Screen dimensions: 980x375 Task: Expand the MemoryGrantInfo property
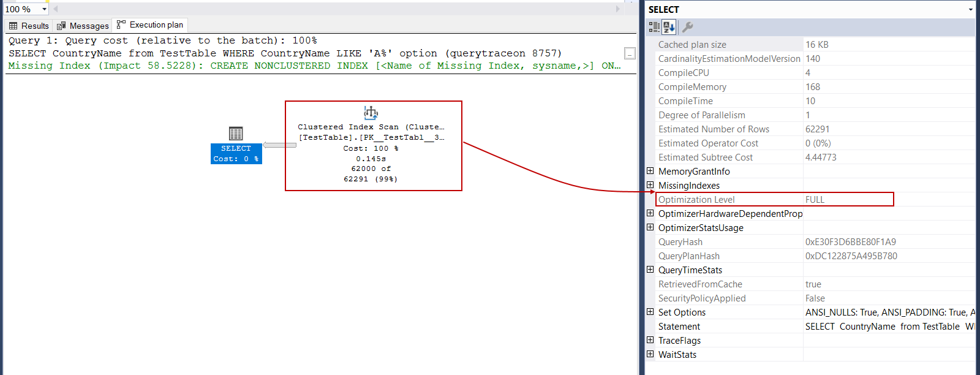coord(650,171)
